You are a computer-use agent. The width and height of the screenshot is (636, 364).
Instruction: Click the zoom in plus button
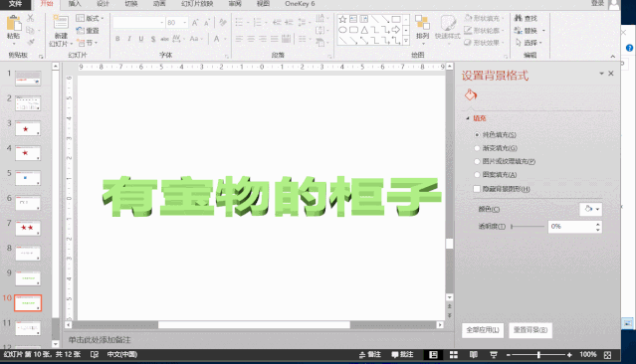coord(569,355)
